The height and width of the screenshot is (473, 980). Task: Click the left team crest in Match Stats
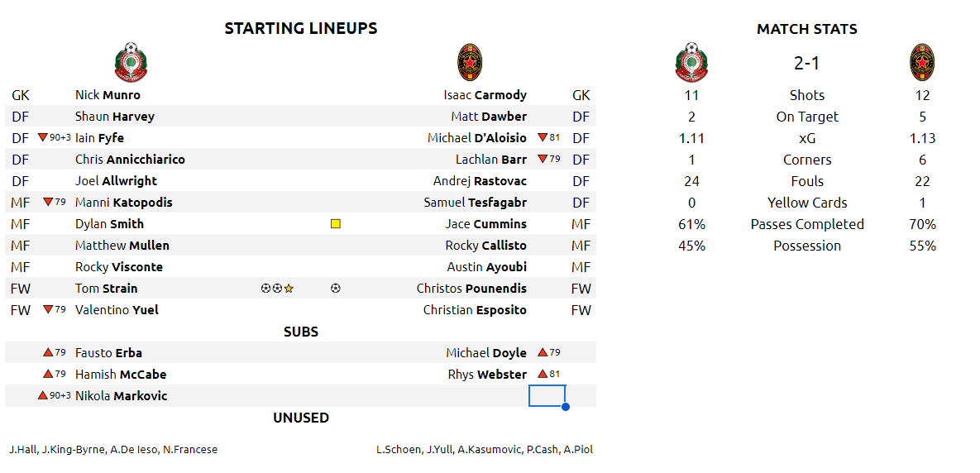pos(691,63)
